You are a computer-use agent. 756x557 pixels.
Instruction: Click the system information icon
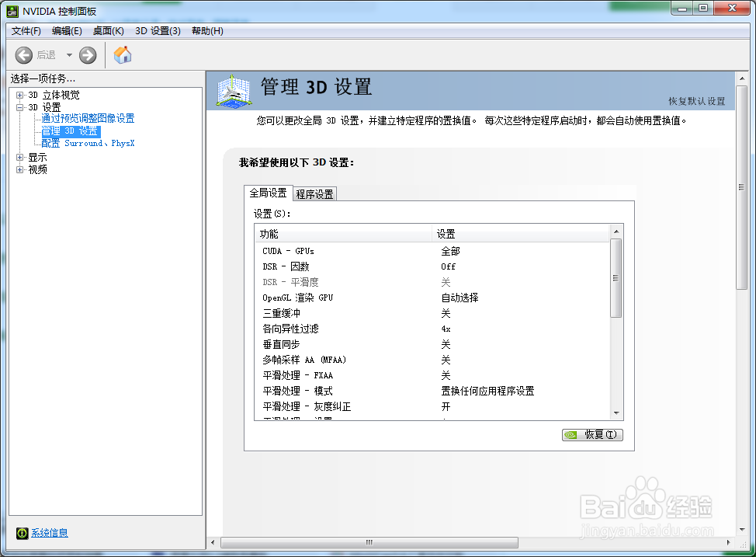23,533
